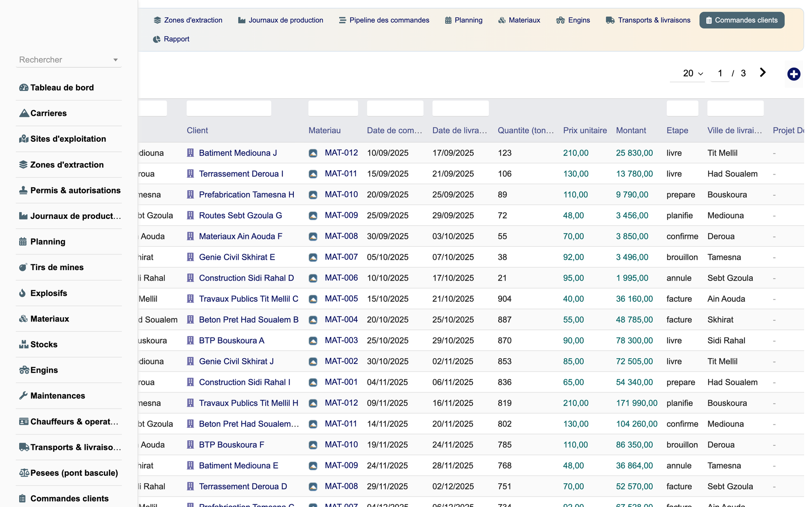Open client Routes Sebt Gzoula G

coord(240,216)
